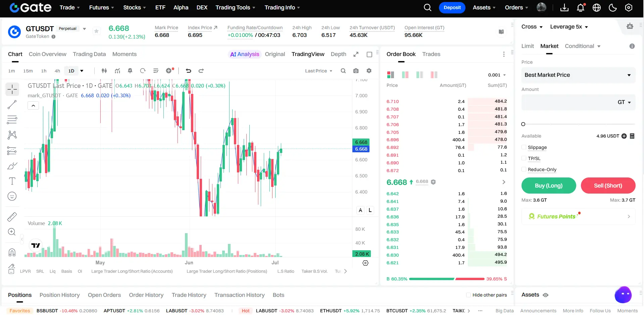The width and height of the screenshot is (644, 315).
Task: Add GTUSDT to favorites star
Action: coord(96,31)
